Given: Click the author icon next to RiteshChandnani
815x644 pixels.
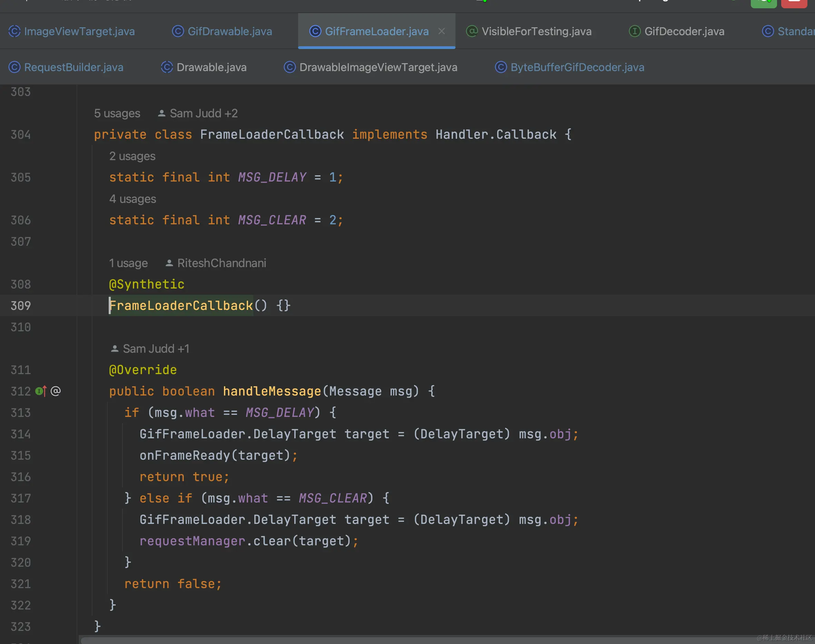Looking at the screenshot, I should (169, 263).
